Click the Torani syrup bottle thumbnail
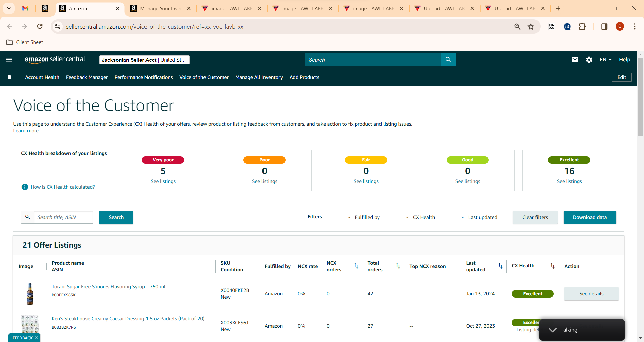644x342 pixels. click(30, 294)
